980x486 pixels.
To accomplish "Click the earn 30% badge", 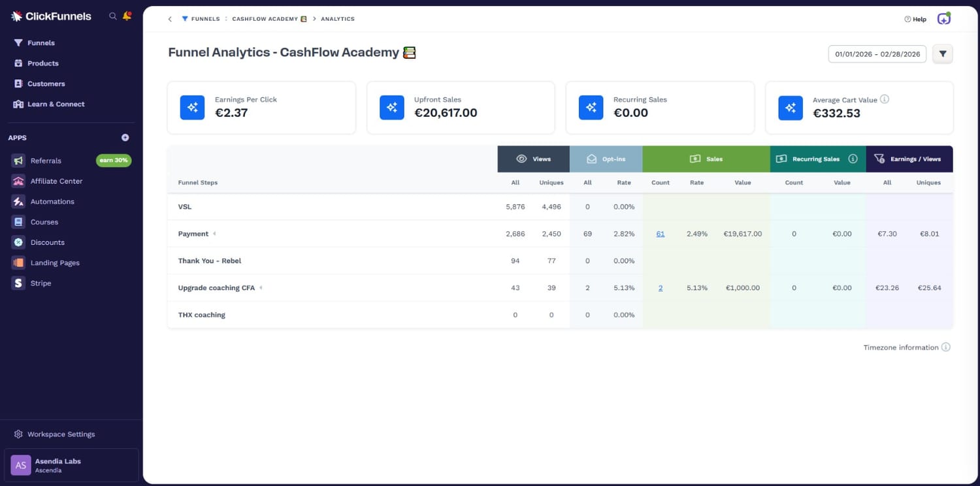I will [114, 161].
